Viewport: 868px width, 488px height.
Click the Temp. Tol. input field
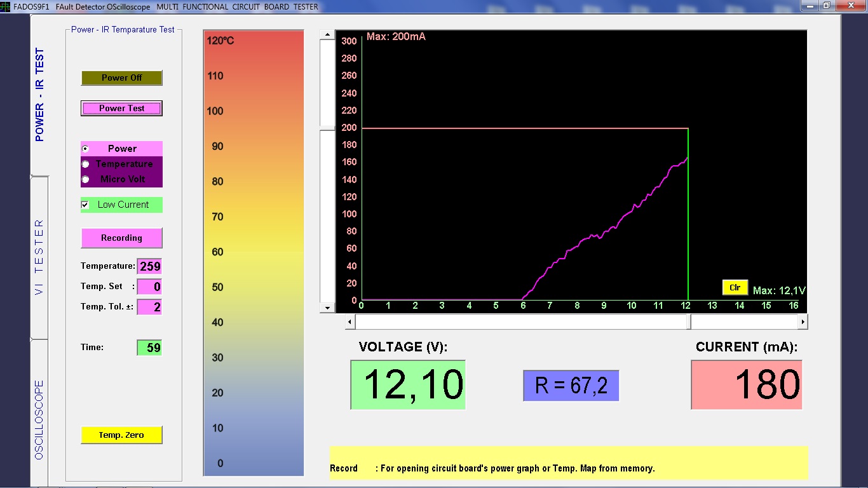coord(149,308)
